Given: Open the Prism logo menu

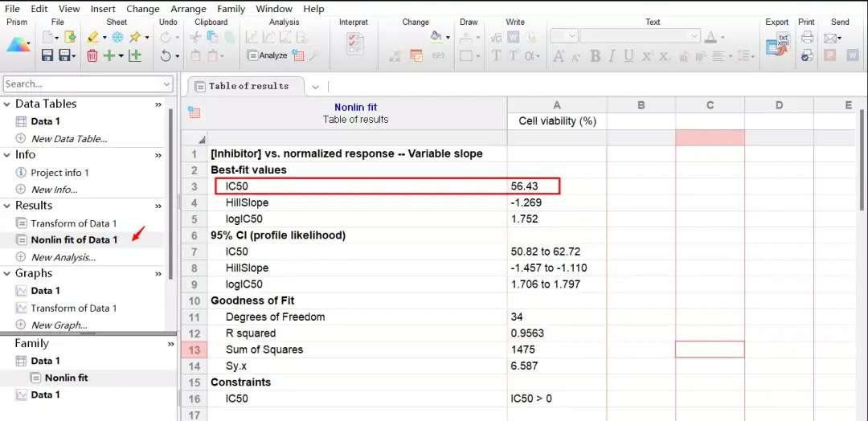Looking at the screenshot, I should click(18, 47).
